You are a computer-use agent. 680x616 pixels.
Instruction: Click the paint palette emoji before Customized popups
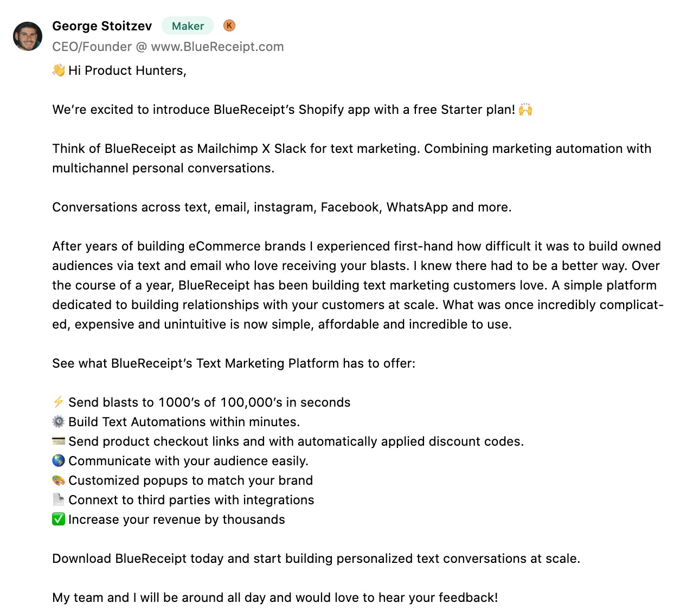(x=59, y=480)
